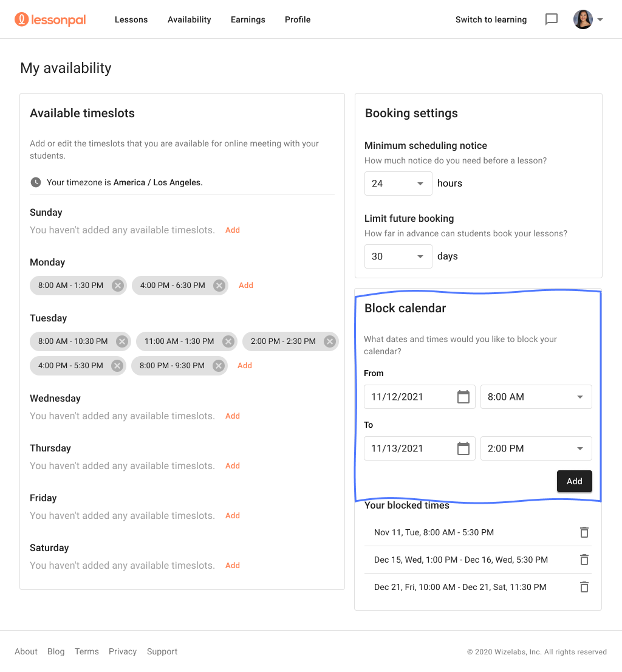Add a timeslot for Wednesday
The width and height of the screenshot is (622, 672).
pos(233,416)
